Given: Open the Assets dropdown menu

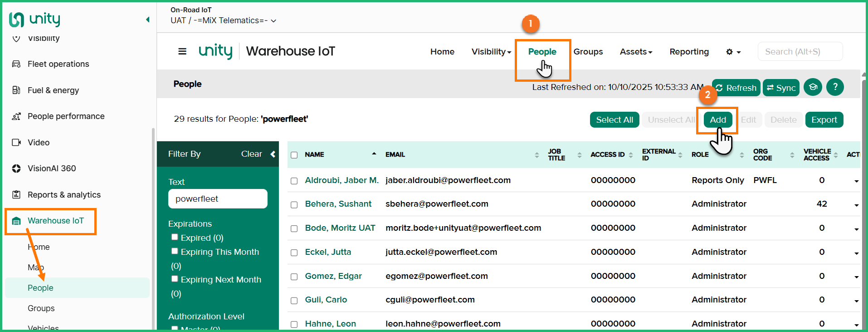Looking at the screenshot, I should 636,52.
